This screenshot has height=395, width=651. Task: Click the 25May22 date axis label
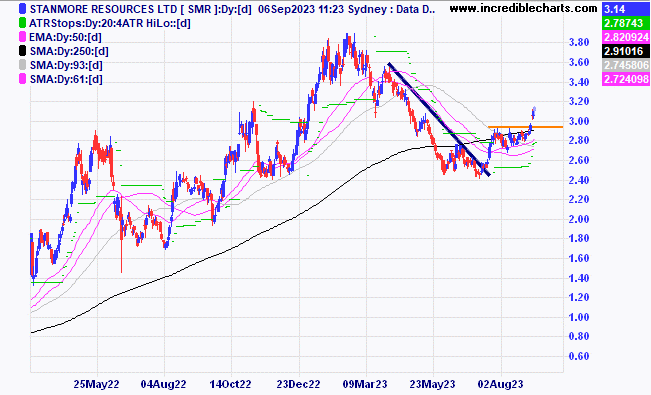tap(96, 384)
